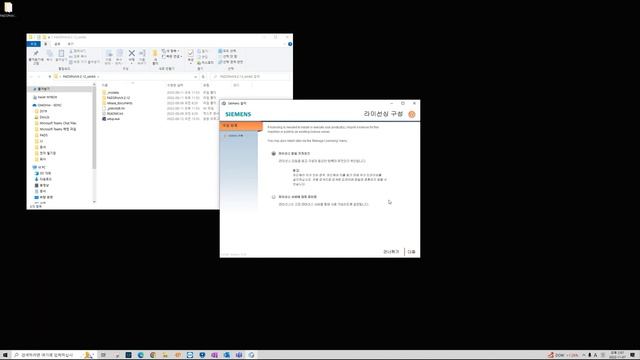Sort files by the Type column header
The height and width of the screenshot is (360, 640).
click(x=207, y=85)
